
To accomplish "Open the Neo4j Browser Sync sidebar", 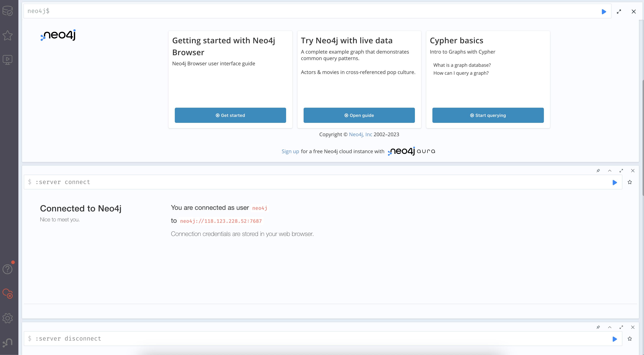I will (x=8, y=293).
